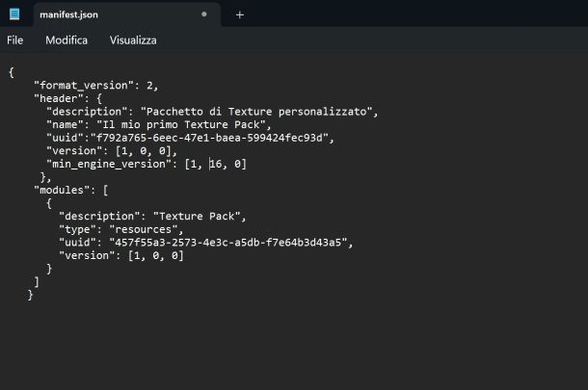The height and width of the screenshot is (390, 588).
Task: Click the opening curly brace at top
Action: 12,72
